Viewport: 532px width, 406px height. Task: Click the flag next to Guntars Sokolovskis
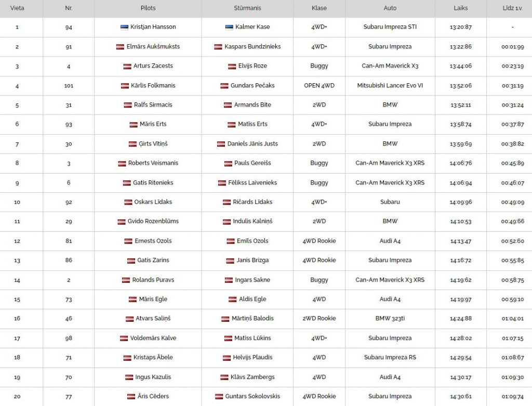pos(219,397)
